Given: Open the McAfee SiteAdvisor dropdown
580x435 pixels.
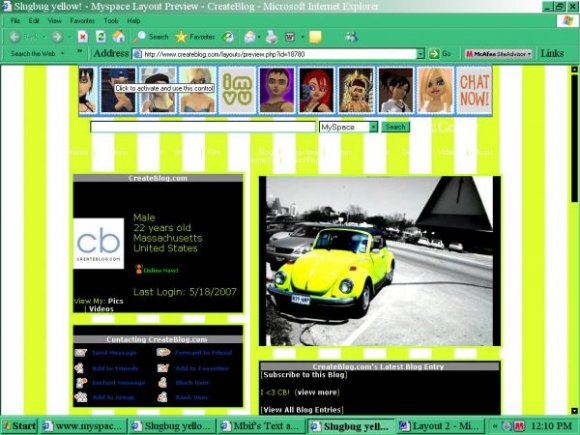Looking at the screenshot, I should pos(529,54).
